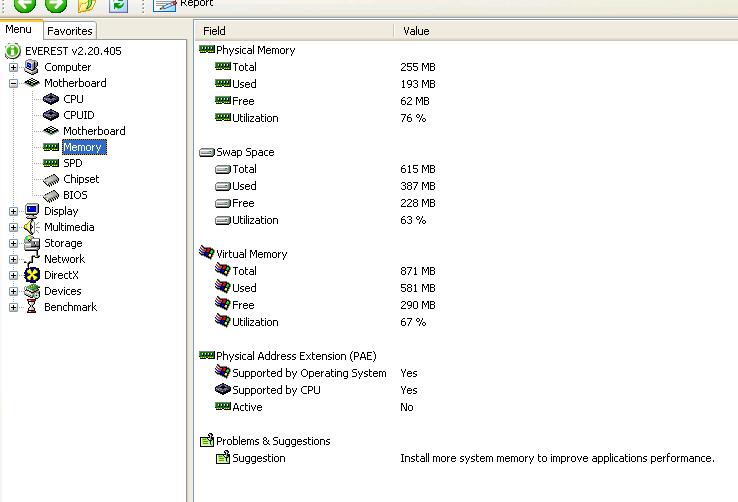Click the Benchmark hourglass icon

click(x=32, y=307)
